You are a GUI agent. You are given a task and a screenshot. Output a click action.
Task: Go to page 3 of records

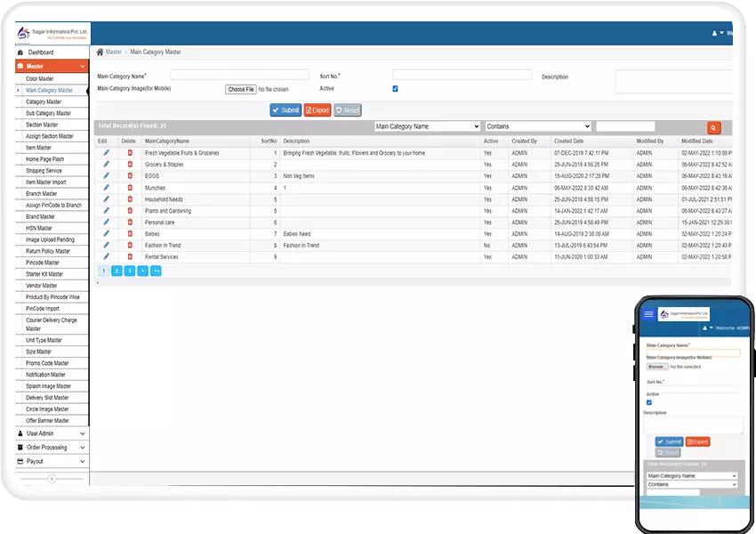pyautogui.click(x=130, y=271)
